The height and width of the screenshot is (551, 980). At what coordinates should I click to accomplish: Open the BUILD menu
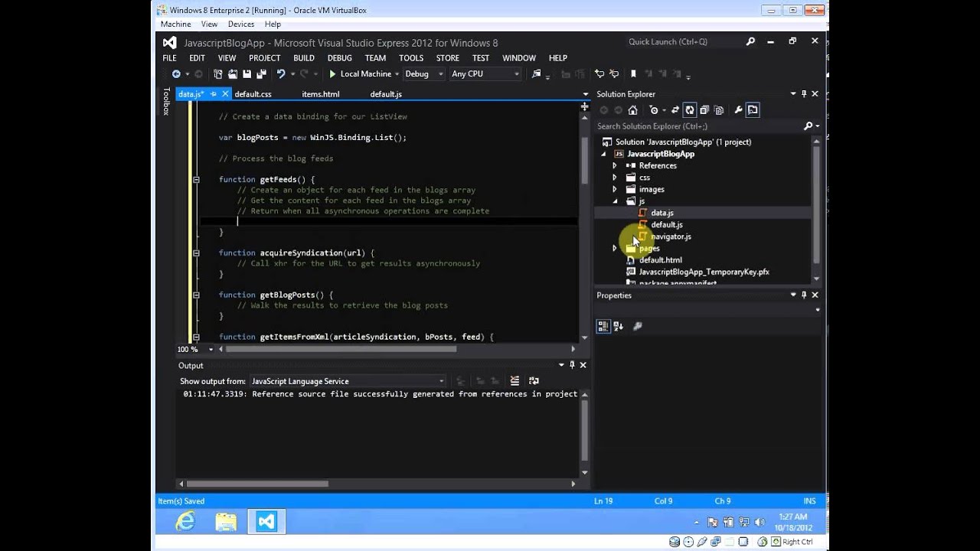(304, 58)
